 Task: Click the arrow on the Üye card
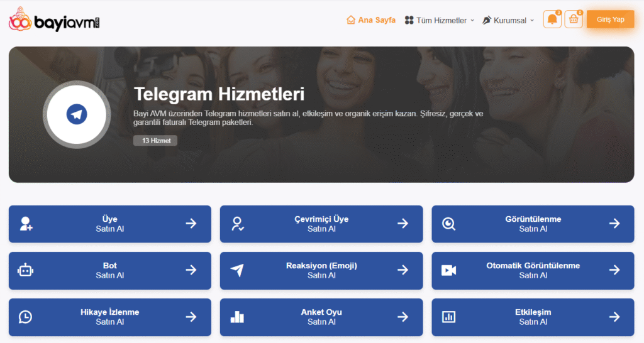pos(191,224)
